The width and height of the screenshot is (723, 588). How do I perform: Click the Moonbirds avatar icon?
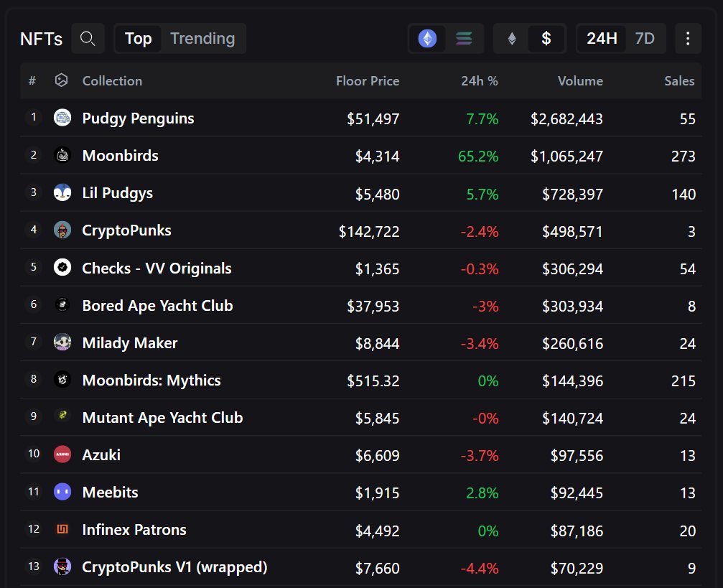[x=62, y=155]
